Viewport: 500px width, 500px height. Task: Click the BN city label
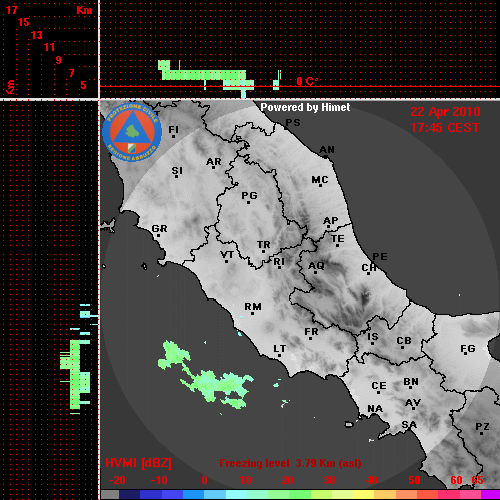pos(411,382)
